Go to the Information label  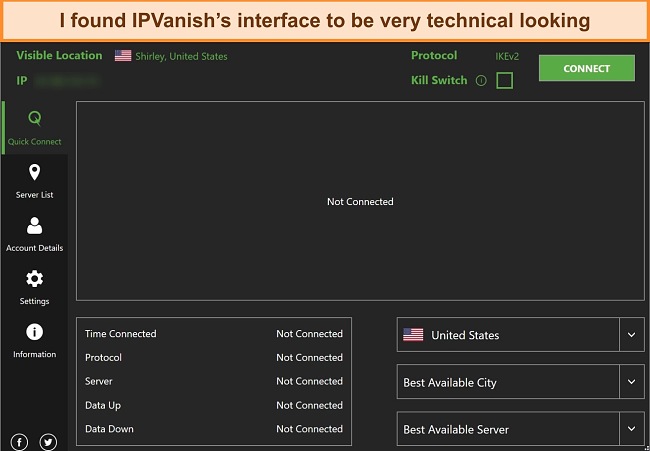click(x=34, y=354)
